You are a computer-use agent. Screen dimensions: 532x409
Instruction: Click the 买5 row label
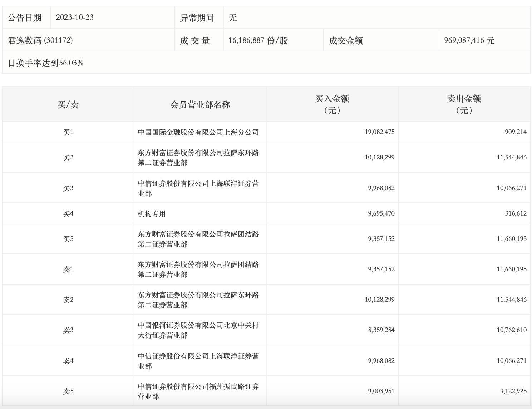(x=68, y=239)
